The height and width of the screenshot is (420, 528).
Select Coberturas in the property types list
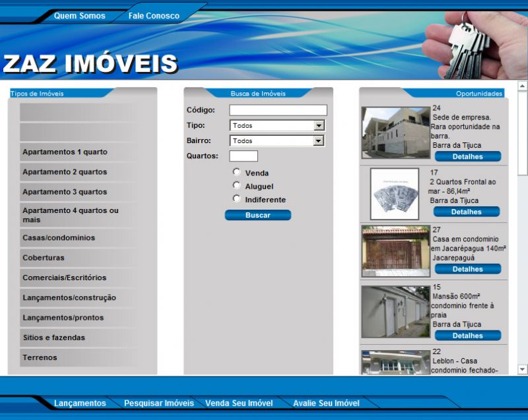pyautogui.click(x=44, y=258)
